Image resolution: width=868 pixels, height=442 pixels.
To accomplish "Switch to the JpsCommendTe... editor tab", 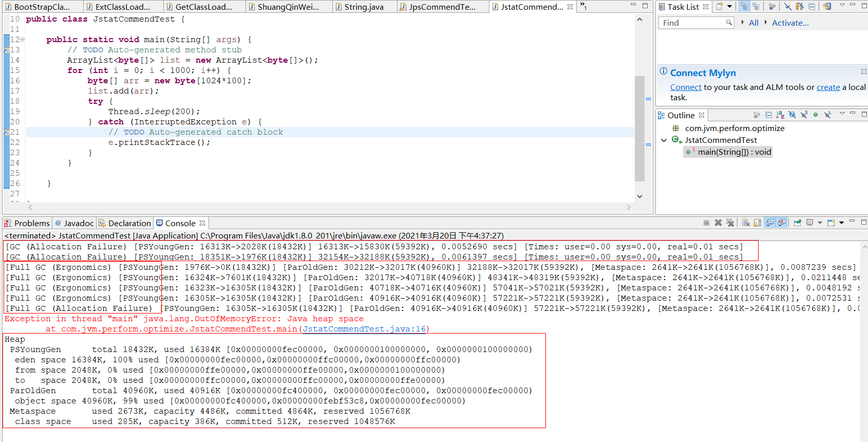I will [x=442, y=7].
